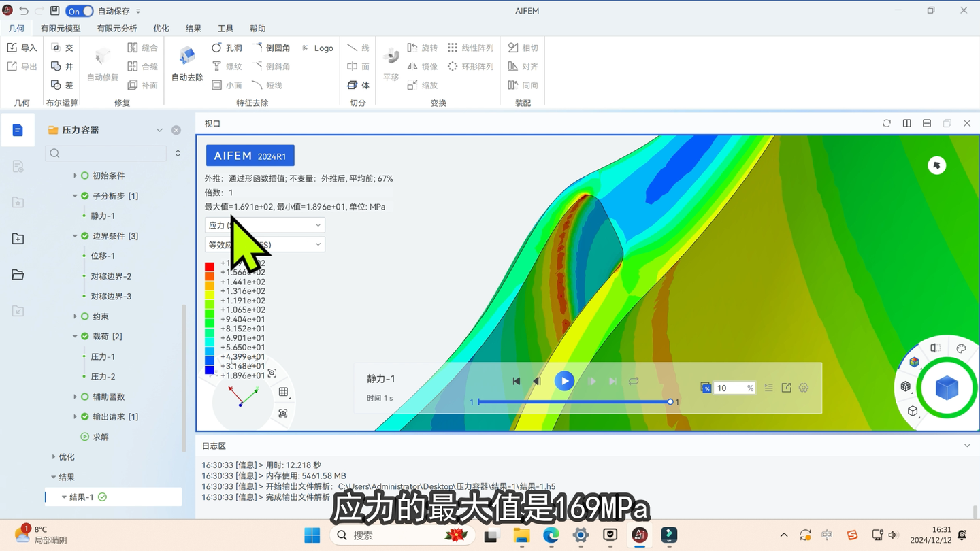Split viewport horizontally with the split icon
This screenshot has height=551, width=980.
pyautogui.click(x=927, y=124)
